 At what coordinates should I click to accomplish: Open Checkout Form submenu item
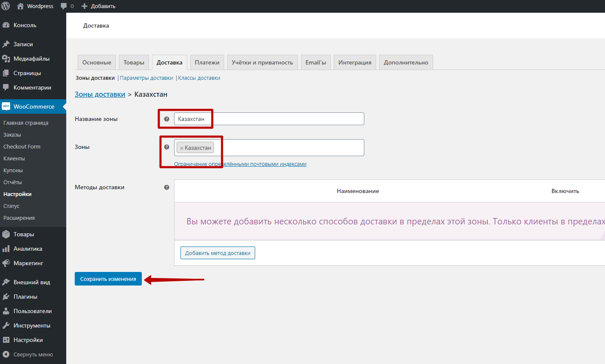coord(22,146)
